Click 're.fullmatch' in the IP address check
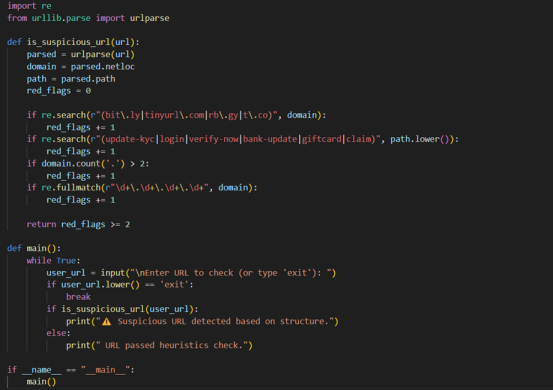Screen dimensions: 553x390 71,188
